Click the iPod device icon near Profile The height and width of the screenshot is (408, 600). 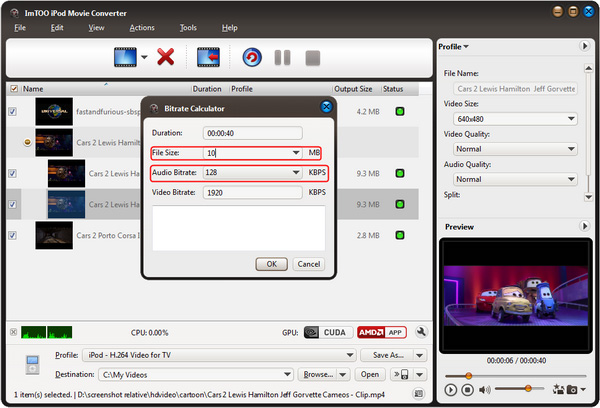pos(32,364)
